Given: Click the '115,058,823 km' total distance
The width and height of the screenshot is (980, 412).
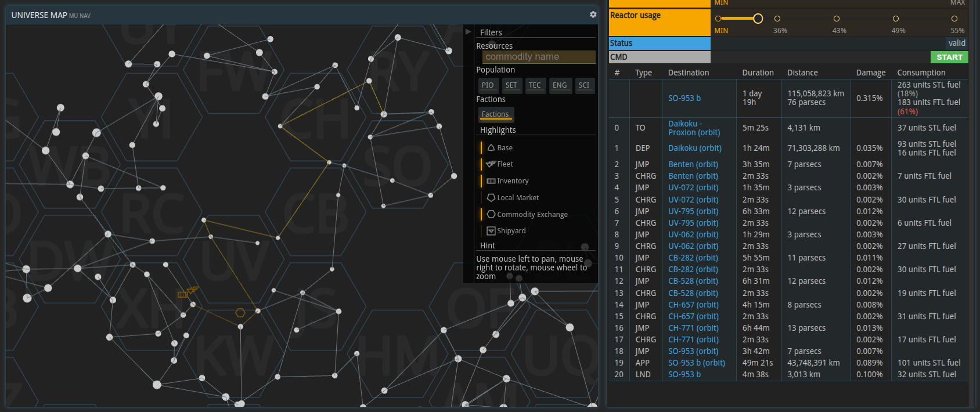Looking at the screenshot, I should pyautogui.click(x=816, y=93).
